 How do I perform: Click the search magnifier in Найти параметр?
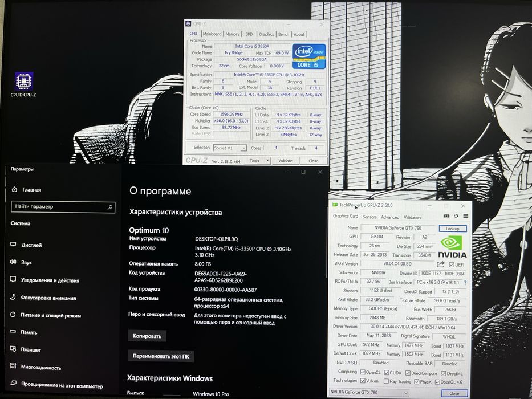110,207
